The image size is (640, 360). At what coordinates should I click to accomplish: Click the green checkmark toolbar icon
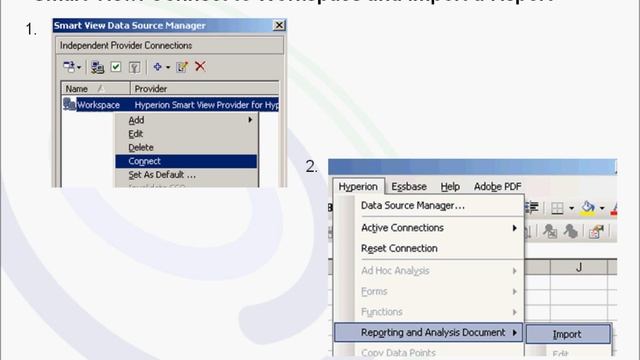click(116, 67)
